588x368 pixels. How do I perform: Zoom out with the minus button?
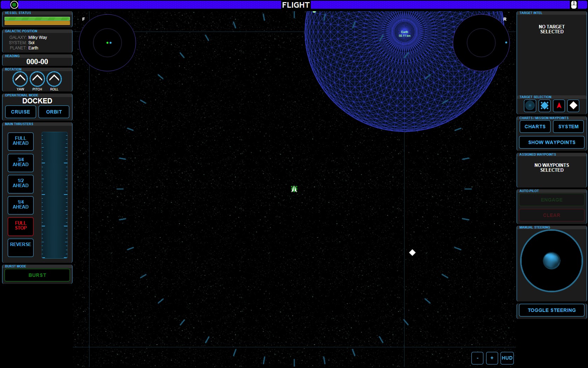point(477,358)
